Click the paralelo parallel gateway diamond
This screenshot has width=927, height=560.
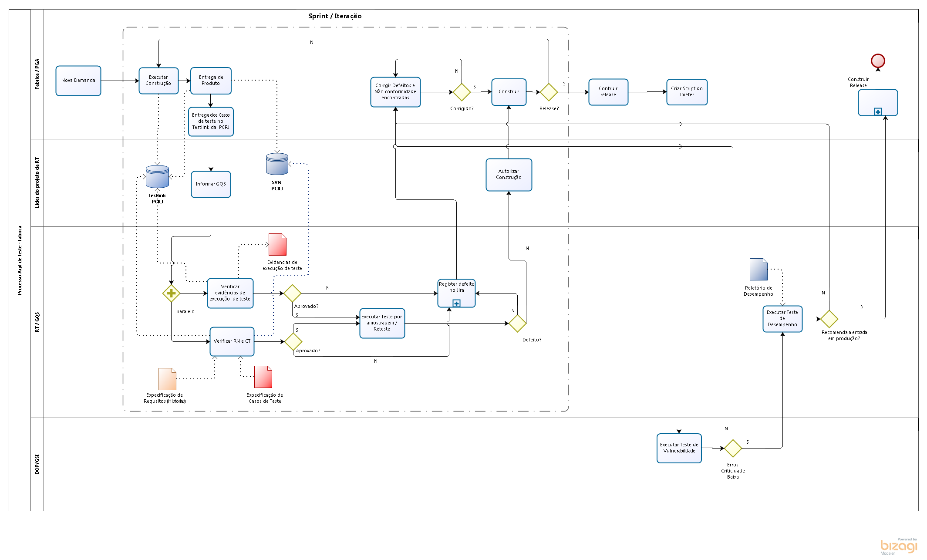click(171, 293)
